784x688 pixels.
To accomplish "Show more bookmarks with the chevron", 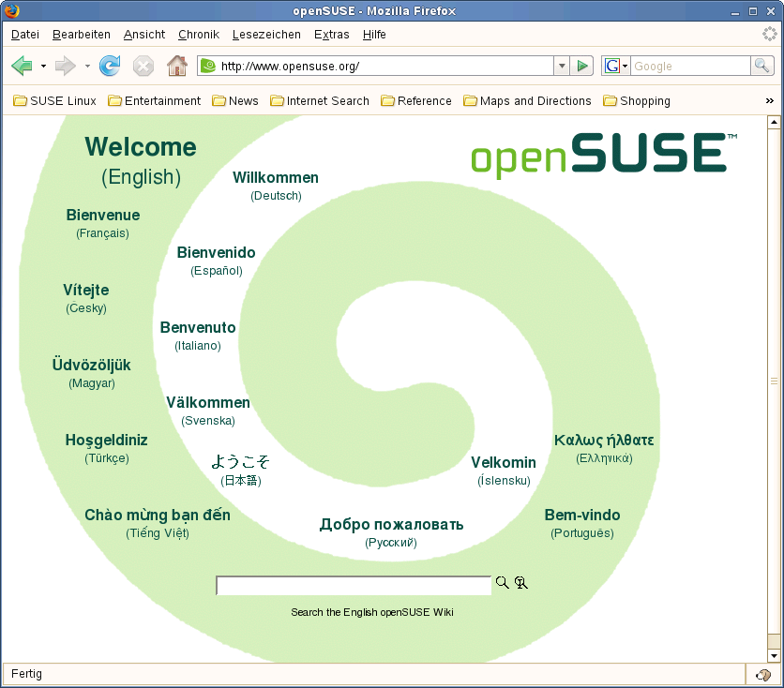I will pyautogui.click(x=770, y=101).
